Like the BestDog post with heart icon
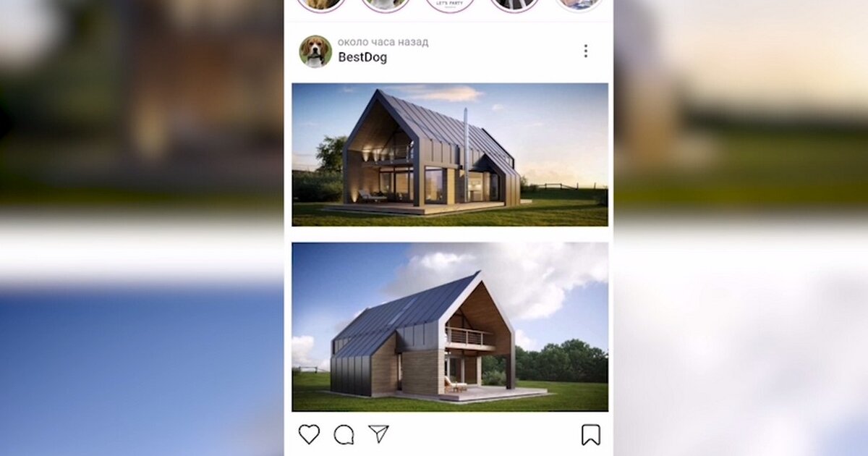868x456 pixels. (309, 434)
